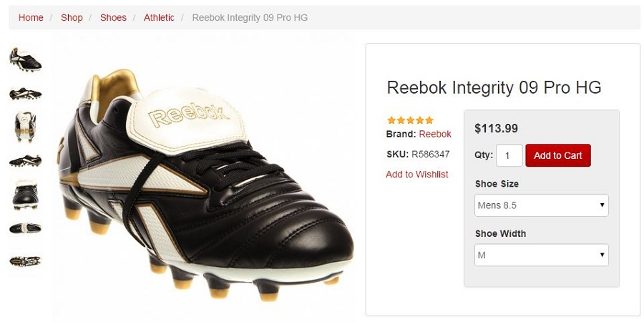Show the sole and studs bottom thumbnail
The image size is (644, 327).
[25, 261]
